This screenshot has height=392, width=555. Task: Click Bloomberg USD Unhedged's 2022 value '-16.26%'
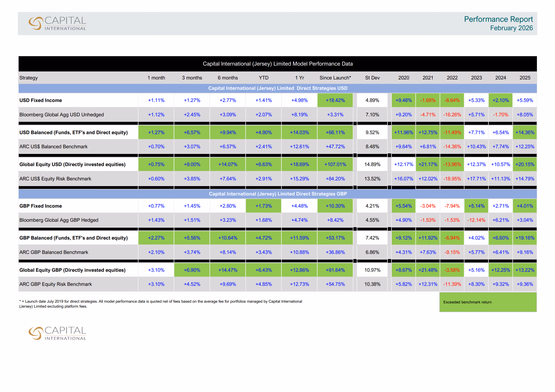(x=452, y=115)
